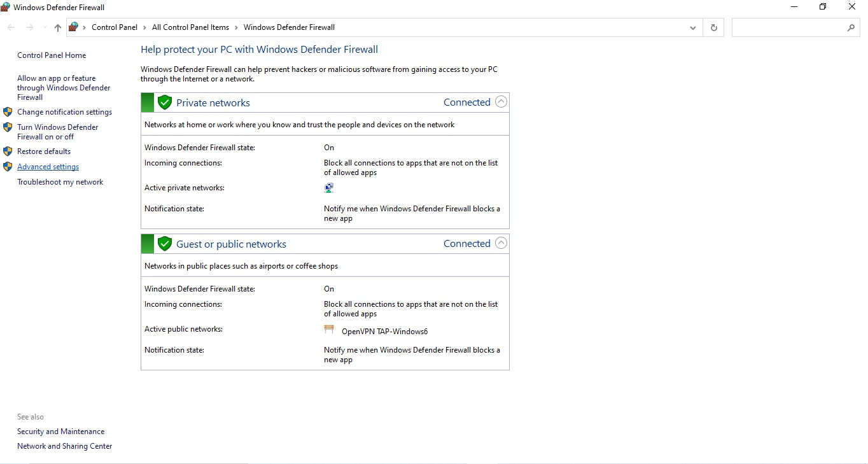Select All Control Panel Items in the breadcrumb

point(190,27)
